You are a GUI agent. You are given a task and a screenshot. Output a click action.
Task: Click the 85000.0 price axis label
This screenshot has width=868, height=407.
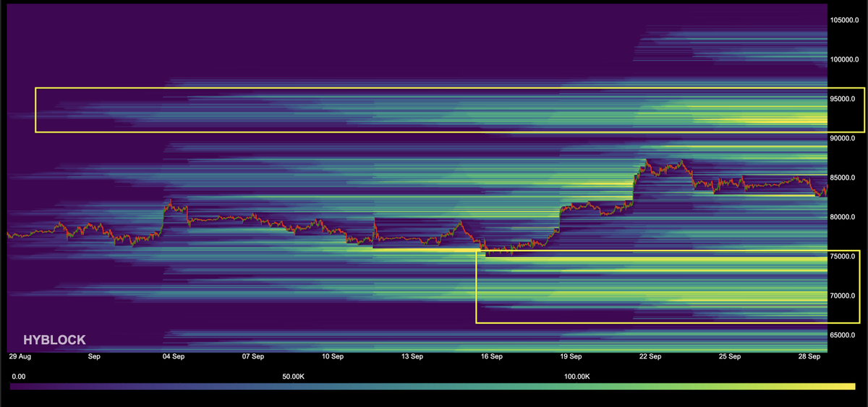coord(842,177)
